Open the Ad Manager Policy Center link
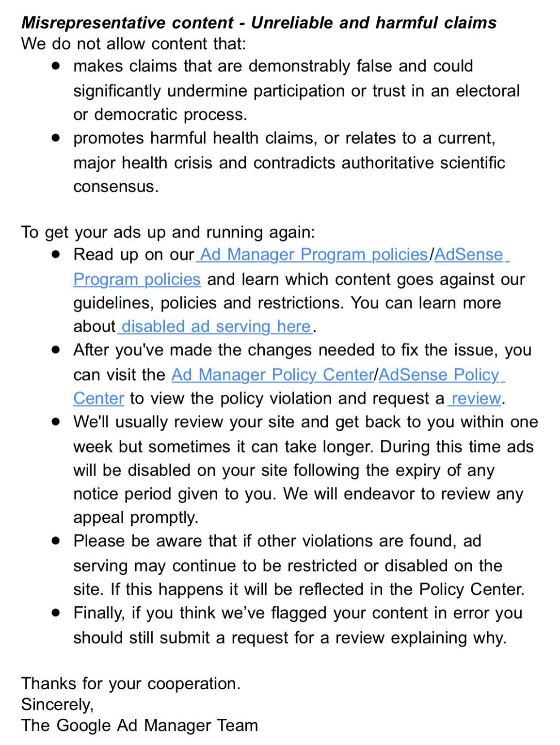The width and height of the screenshot is (560, 745). point(272,375)
